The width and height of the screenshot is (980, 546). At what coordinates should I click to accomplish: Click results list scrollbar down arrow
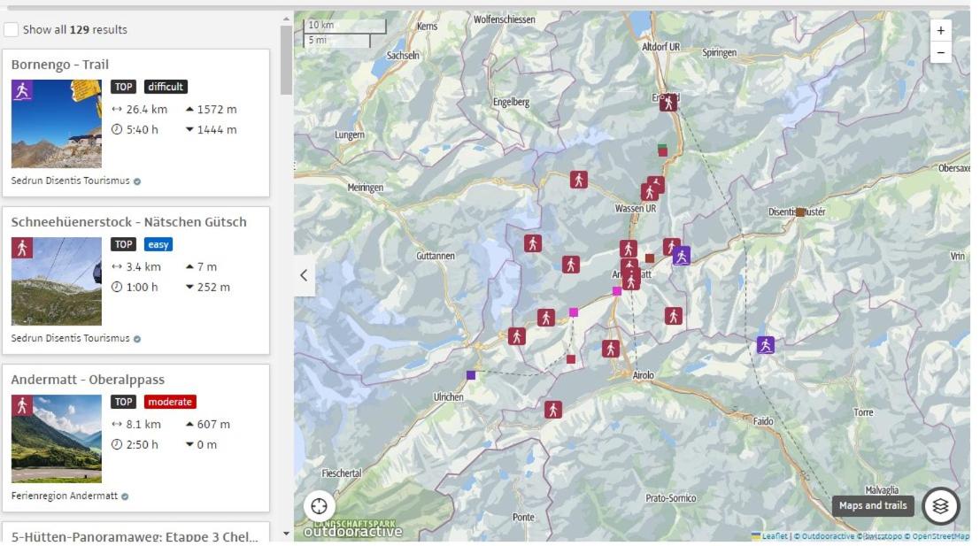coord(286,534)
